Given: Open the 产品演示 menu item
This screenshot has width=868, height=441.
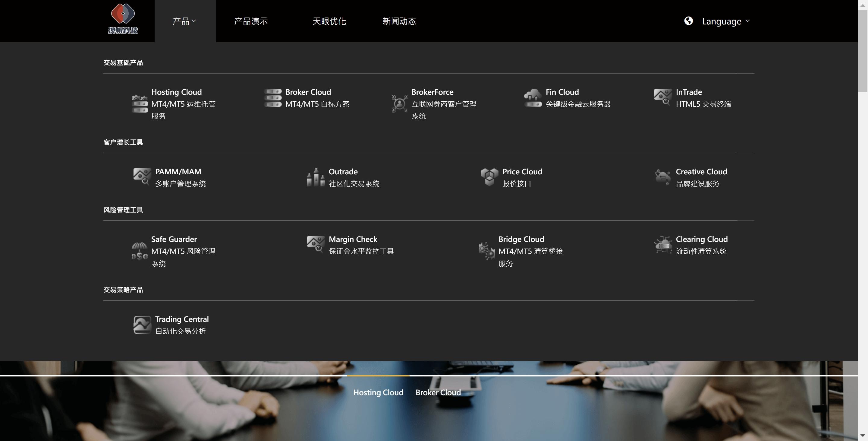Looking at the screenshot, I should 251,21.
